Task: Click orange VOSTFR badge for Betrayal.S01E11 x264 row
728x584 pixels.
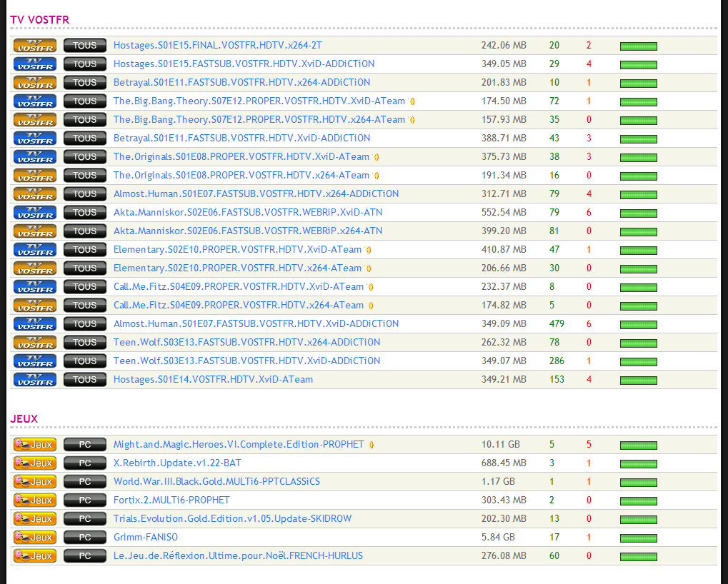Action: 35,83
